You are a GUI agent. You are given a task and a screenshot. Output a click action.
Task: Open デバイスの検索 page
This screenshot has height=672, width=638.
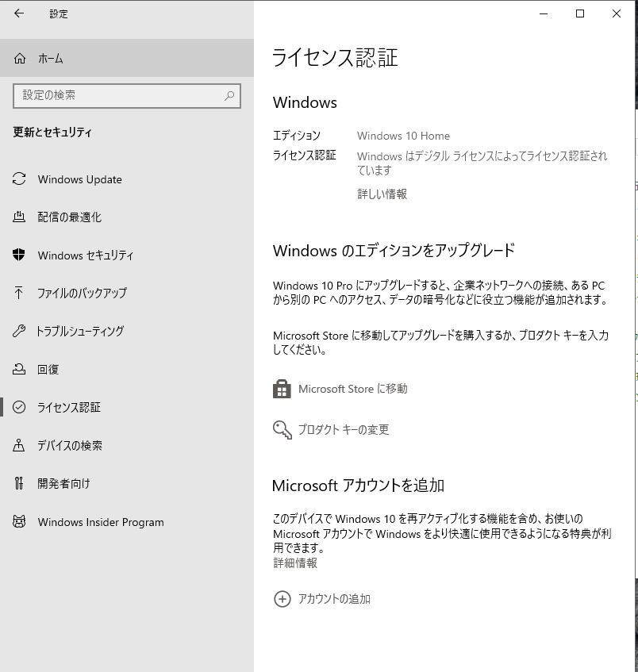pos(70,446)
